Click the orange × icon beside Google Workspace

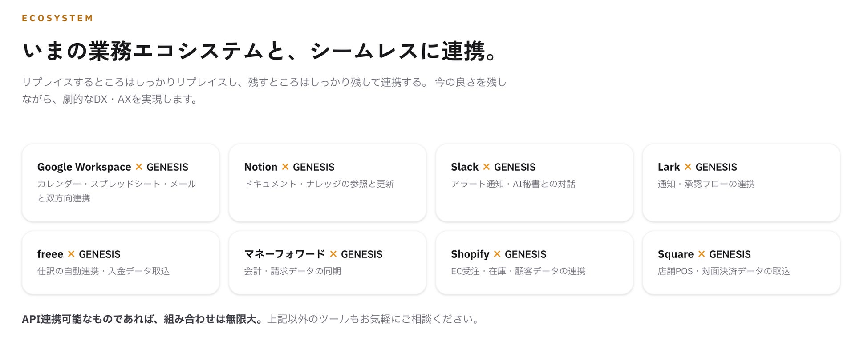coord(139,167)
